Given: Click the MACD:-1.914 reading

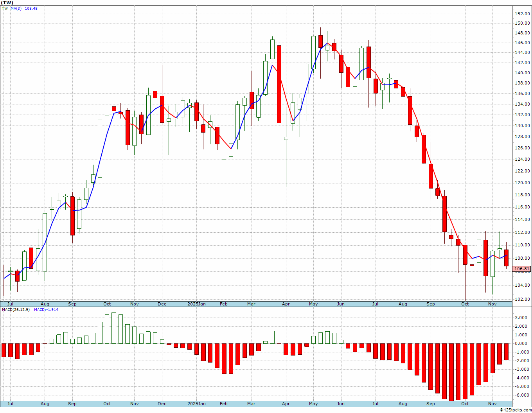Looking at the screenshot, I should (46, 309).
